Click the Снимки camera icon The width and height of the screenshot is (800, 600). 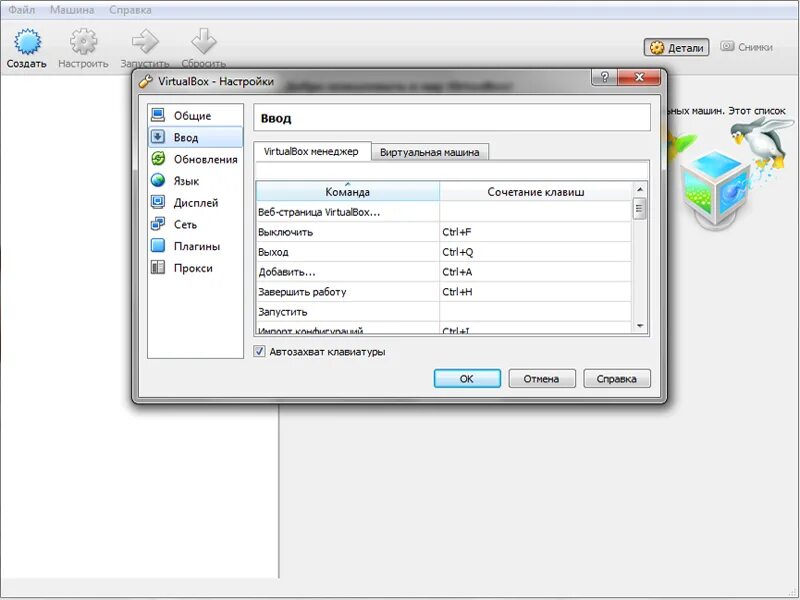[727, 46]
